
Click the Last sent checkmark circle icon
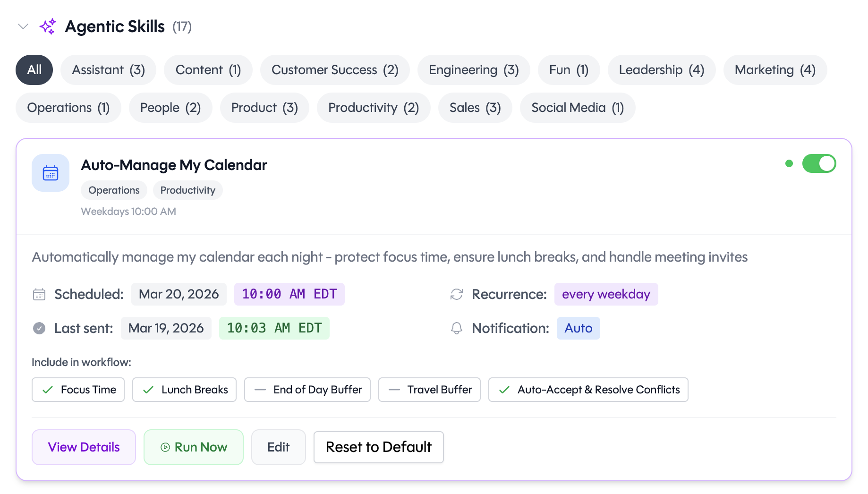click(39, 328)
